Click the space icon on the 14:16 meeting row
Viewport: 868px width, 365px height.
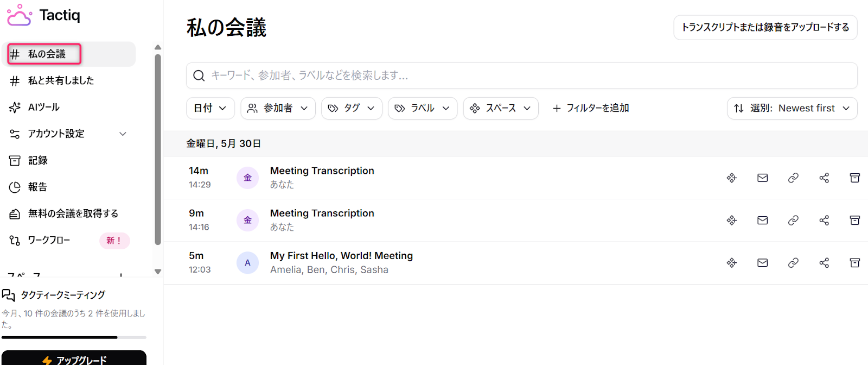[x=732, y=221]
